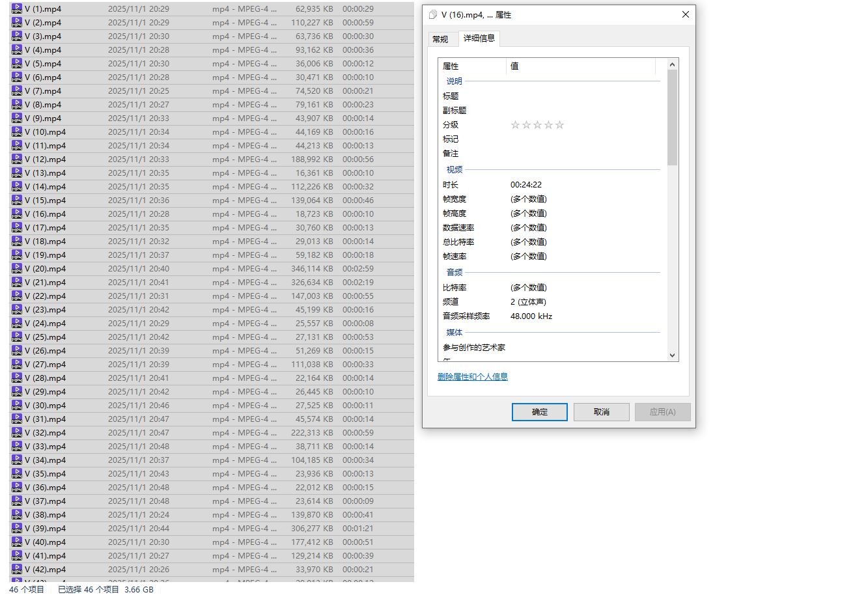The height and width of the screenshot is (597, 868).
Task: Open 删除属性和个人信息 link
Action: coord(473,377)
